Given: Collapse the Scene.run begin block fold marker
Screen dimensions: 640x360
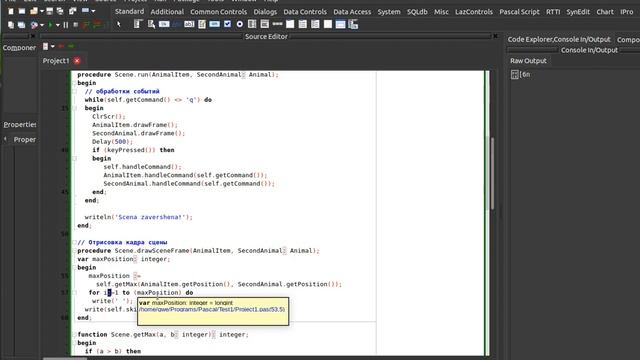Looking at the screenshot, I should click(75, 83).
